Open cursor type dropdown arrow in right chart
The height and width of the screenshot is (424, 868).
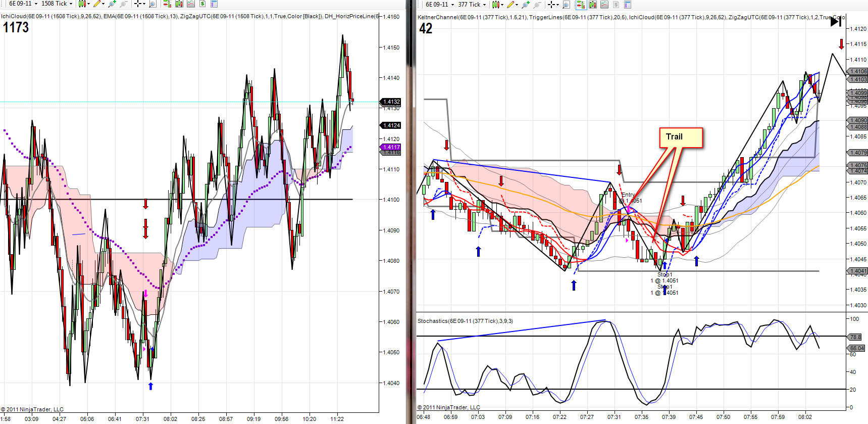(x=558, y=5)
